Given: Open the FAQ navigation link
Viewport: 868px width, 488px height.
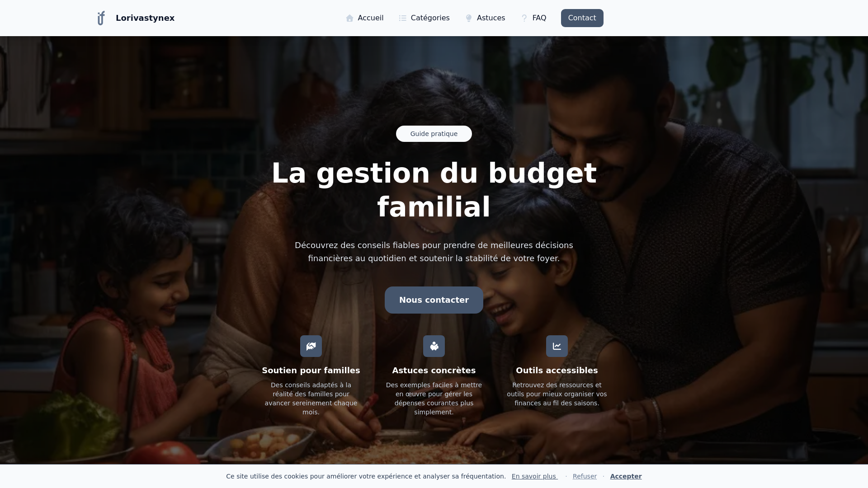Looking at the screenshot, I should [x=533, y=18].
